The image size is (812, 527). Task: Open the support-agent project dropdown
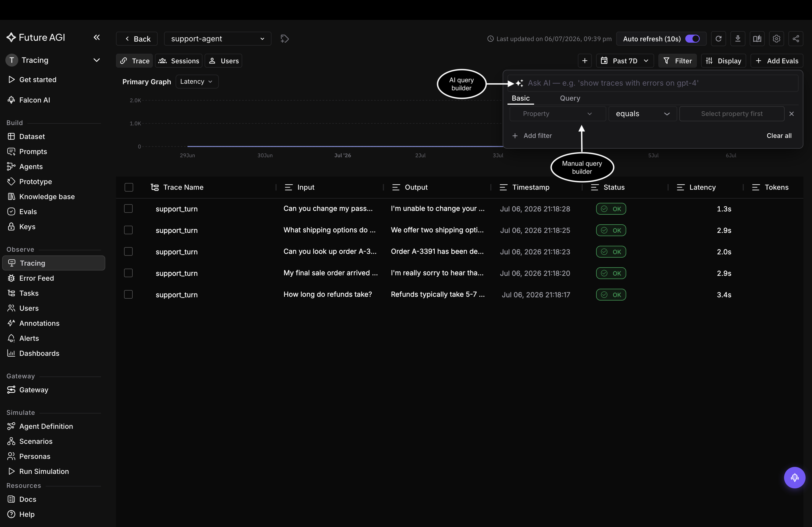click(218, 39)
